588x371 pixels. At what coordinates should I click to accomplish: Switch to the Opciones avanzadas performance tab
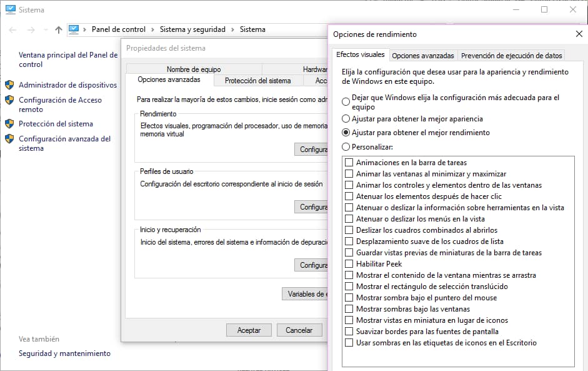click(423, 56)
